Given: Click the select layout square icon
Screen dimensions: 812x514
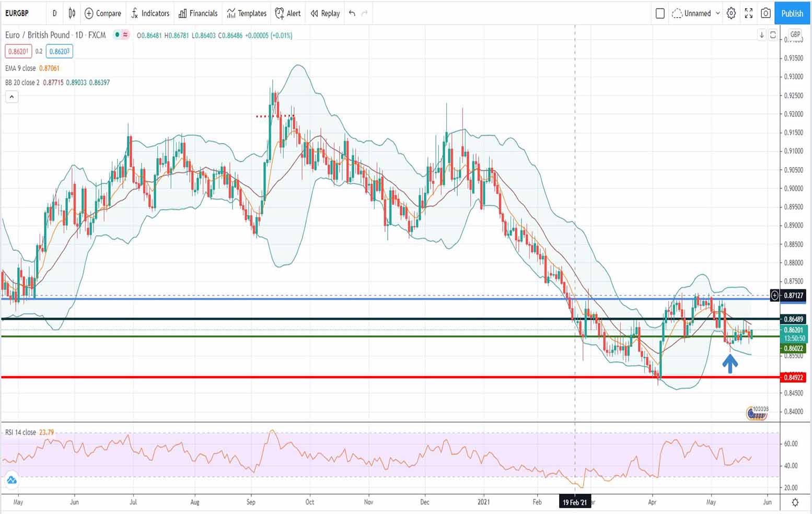Looking at the screenshot, I should (x=660, y=14).
